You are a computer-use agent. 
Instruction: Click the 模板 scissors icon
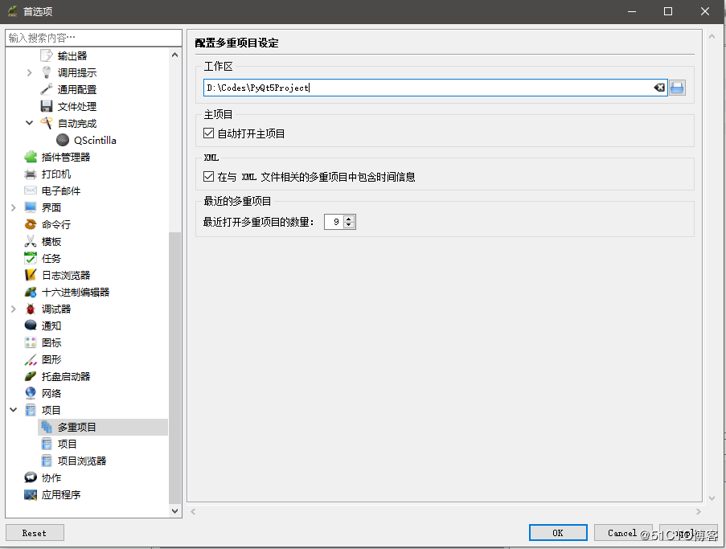tap(31, 241)
